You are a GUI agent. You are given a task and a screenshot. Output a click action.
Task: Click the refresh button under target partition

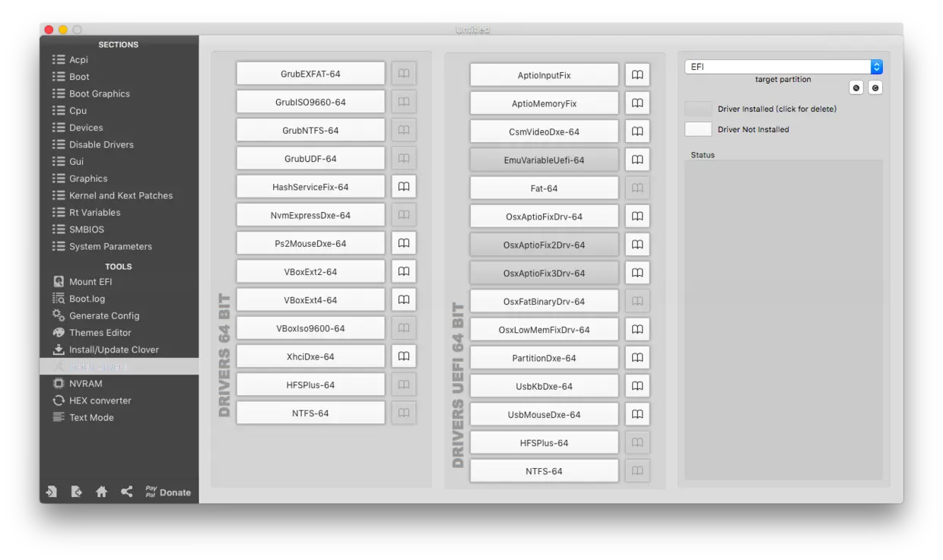coord(875,88)
